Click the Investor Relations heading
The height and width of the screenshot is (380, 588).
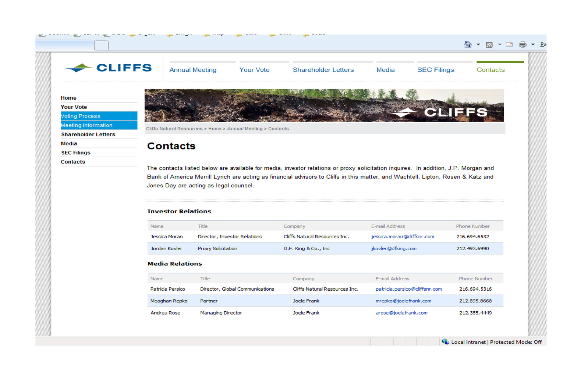point(179,211)
